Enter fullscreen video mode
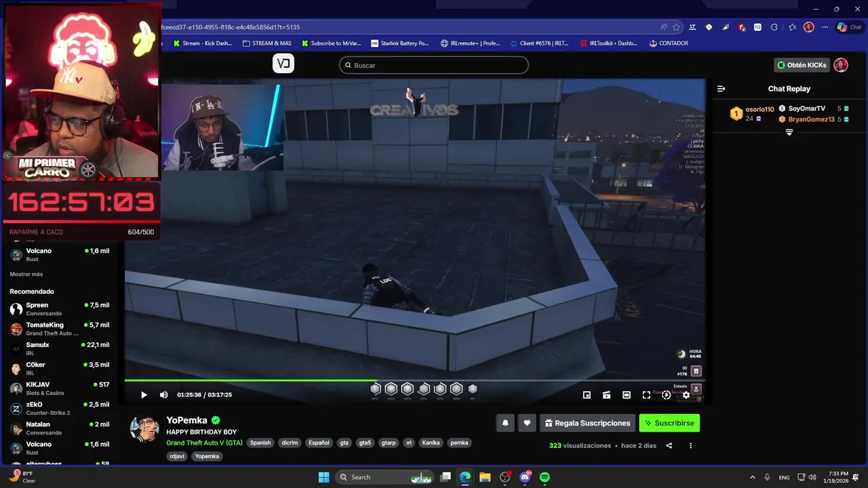 coord(646,394)
